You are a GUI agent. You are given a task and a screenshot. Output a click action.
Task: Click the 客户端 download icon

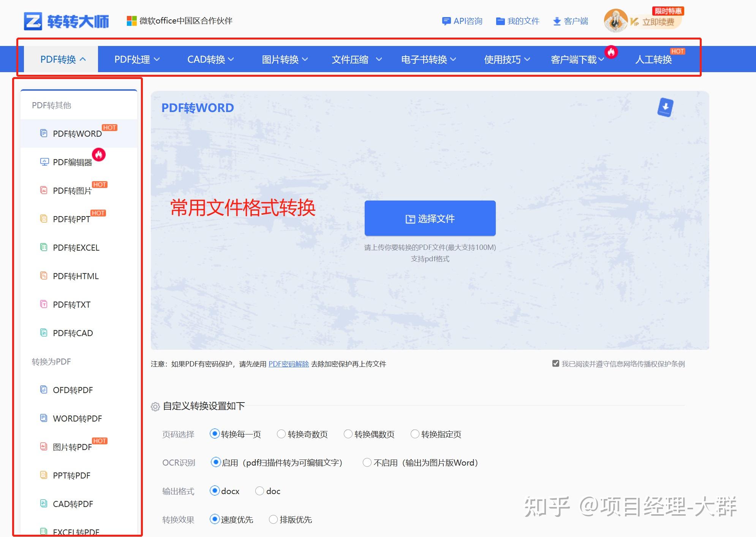pos(557,21)
